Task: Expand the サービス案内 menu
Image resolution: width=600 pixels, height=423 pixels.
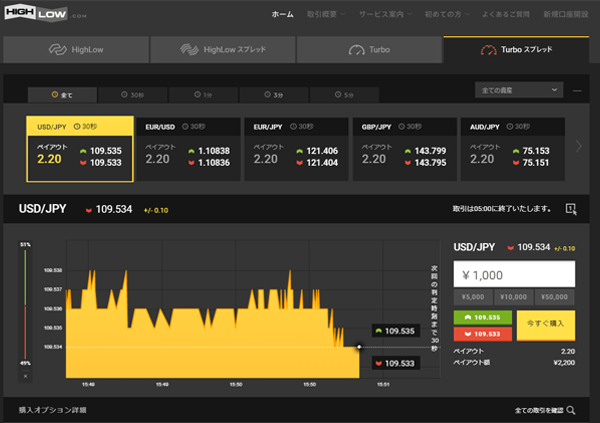Action: point(385,15)
